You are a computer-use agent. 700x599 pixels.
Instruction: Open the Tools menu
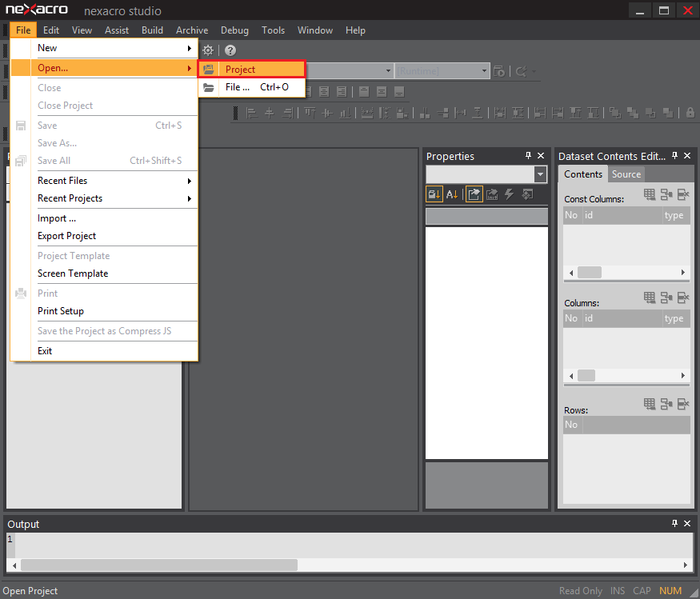[273, 30]
